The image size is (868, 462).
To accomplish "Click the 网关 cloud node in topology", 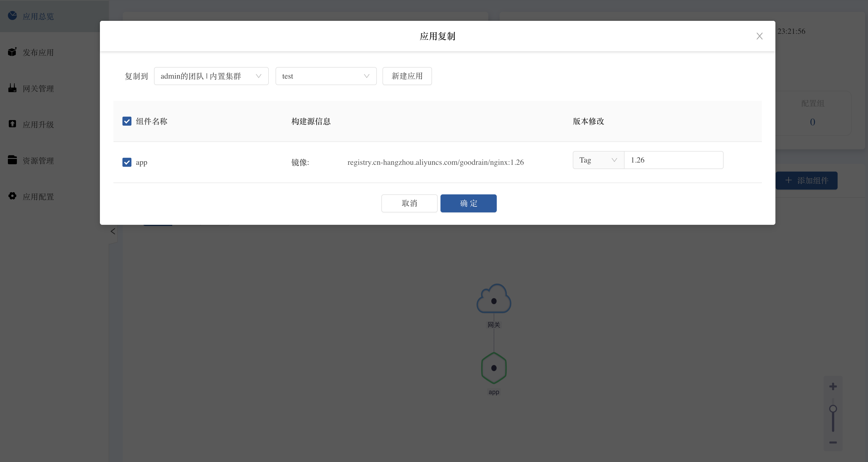I will pyautogui.click(x=494, y=299).
